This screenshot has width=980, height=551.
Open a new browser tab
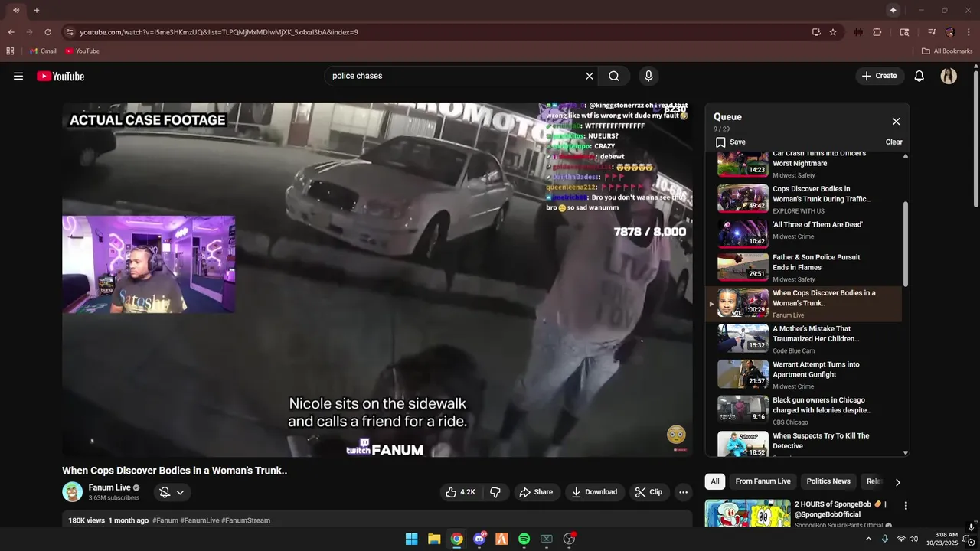click(x=36, y=10)
